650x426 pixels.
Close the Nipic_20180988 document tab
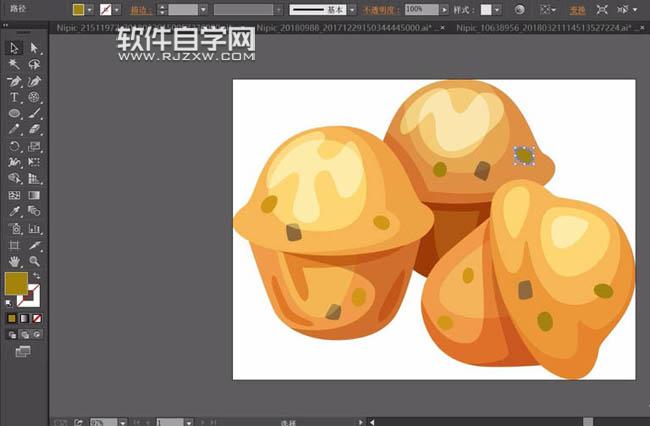pyautogui.click(x=442, y=28)
